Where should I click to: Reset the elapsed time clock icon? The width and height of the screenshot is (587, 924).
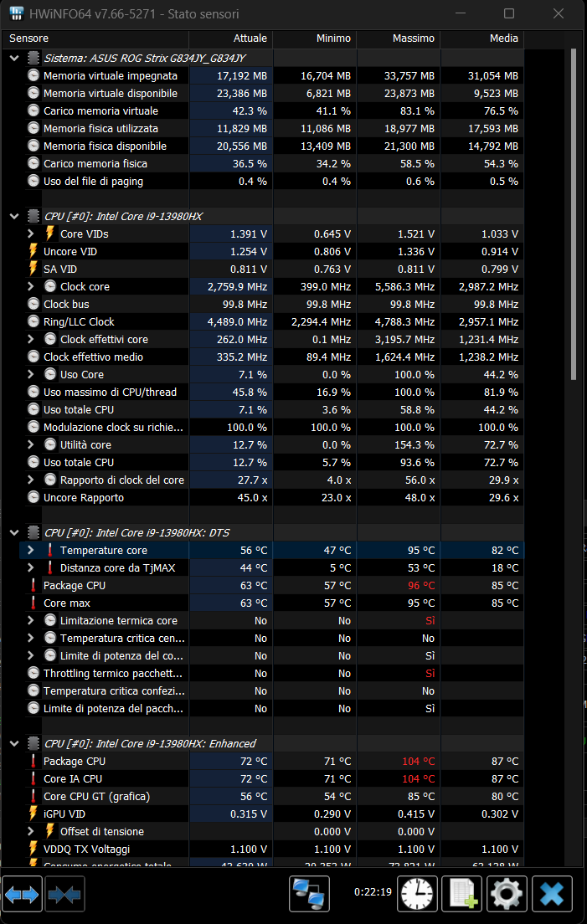[x=417, y=893]
